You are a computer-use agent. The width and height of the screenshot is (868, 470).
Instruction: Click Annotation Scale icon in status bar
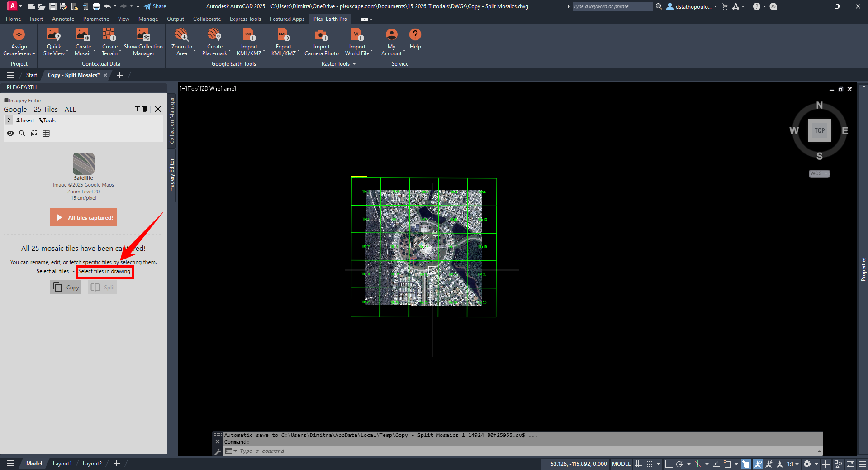tap(780, 464)
